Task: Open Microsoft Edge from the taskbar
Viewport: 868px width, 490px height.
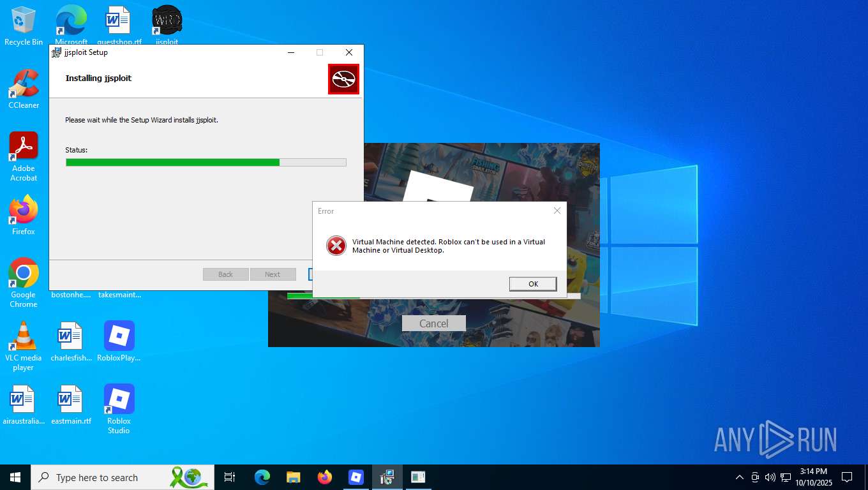Action: (x=262, y=477)
